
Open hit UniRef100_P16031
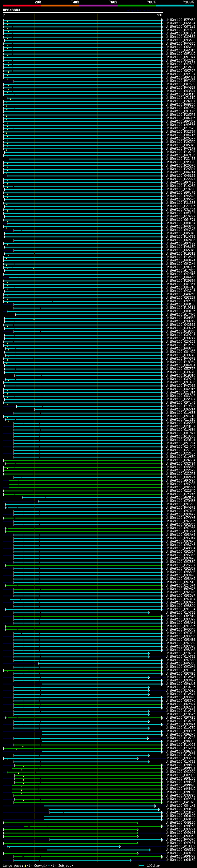click(180, 749)
